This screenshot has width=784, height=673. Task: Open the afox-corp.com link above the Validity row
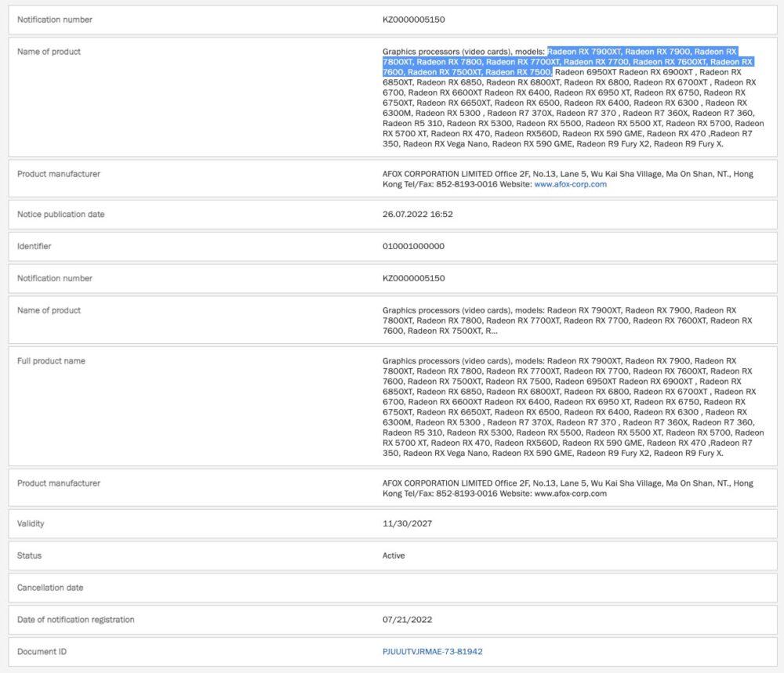coord(570,494)
